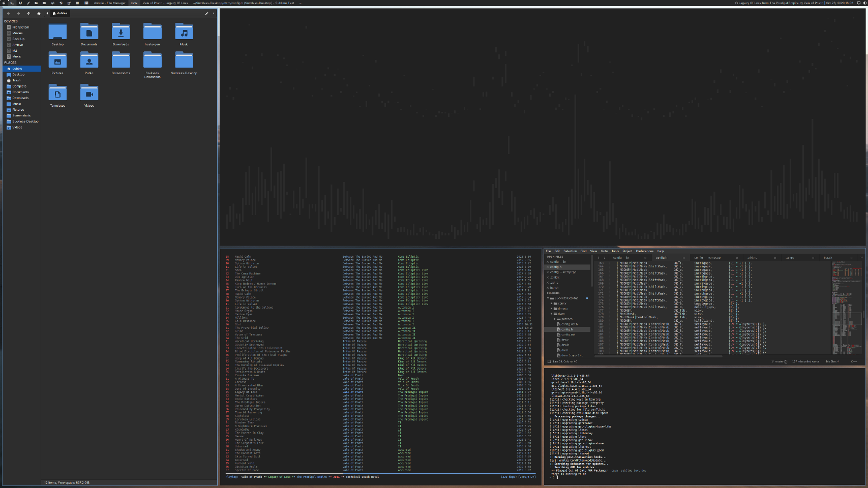
Task: Expand the patches folder in sidebar tree
Action: pos(555,319)
